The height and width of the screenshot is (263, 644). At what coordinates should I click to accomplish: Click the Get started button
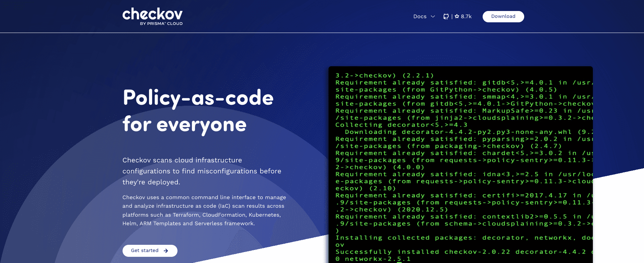point(150,251)
